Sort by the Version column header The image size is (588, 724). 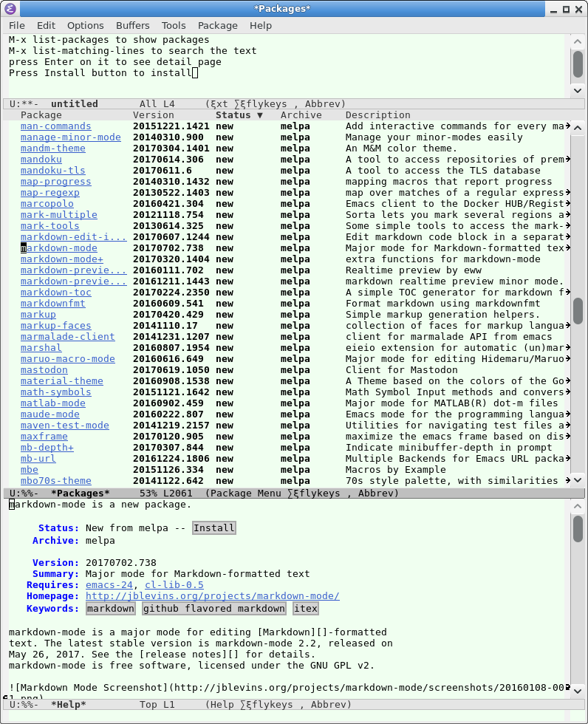click(154, 115)
